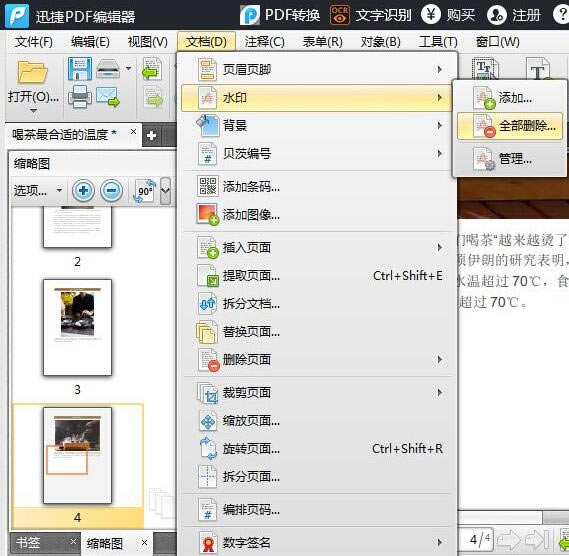Click 全部删除... in watermark submenu
Screen dimensions: 569x556
pos(510,126)
